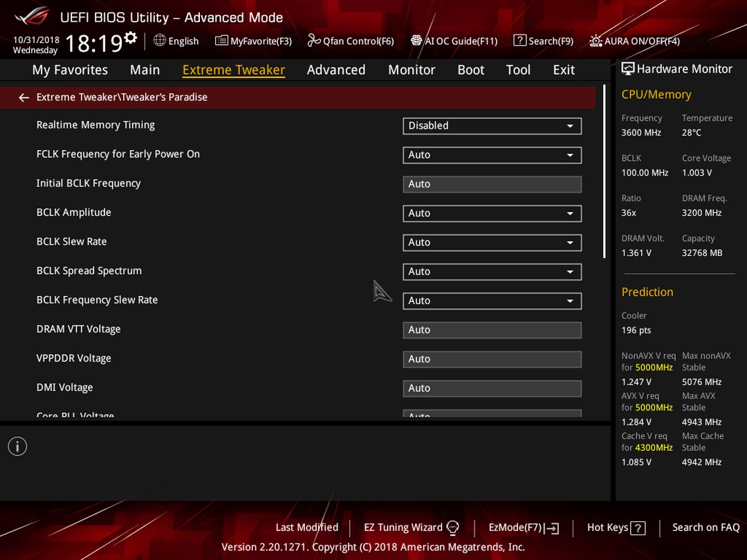Switch to EzMode(F7)
The image size is (747, 560).
tap(524, 528)
